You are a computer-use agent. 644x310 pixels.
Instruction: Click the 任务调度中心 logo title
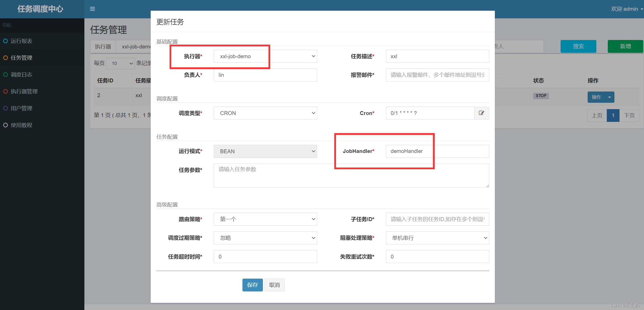pyautogui.click(x=40, y=9)
